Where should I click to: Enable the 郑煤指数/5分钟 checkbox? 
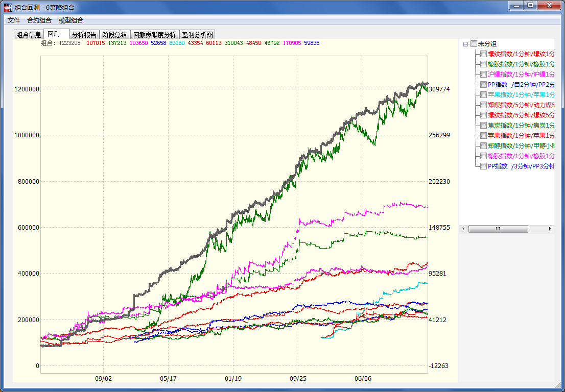(484, 105)
